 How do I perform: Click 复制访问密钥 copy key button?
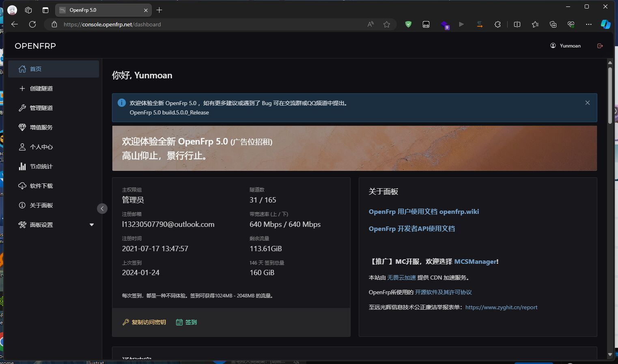pos(144,322)
